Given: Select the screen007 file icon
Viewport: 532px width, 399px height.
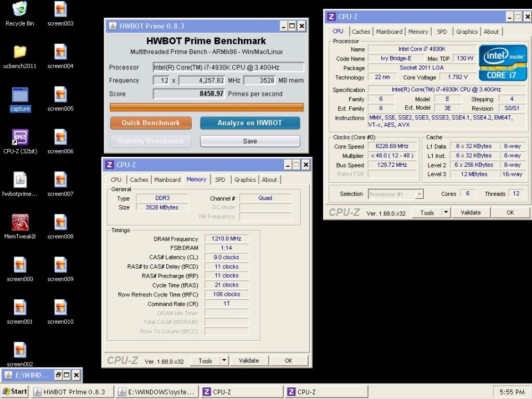Looking at the screenshot, I should pyautogui.click(x=60, y=180).
